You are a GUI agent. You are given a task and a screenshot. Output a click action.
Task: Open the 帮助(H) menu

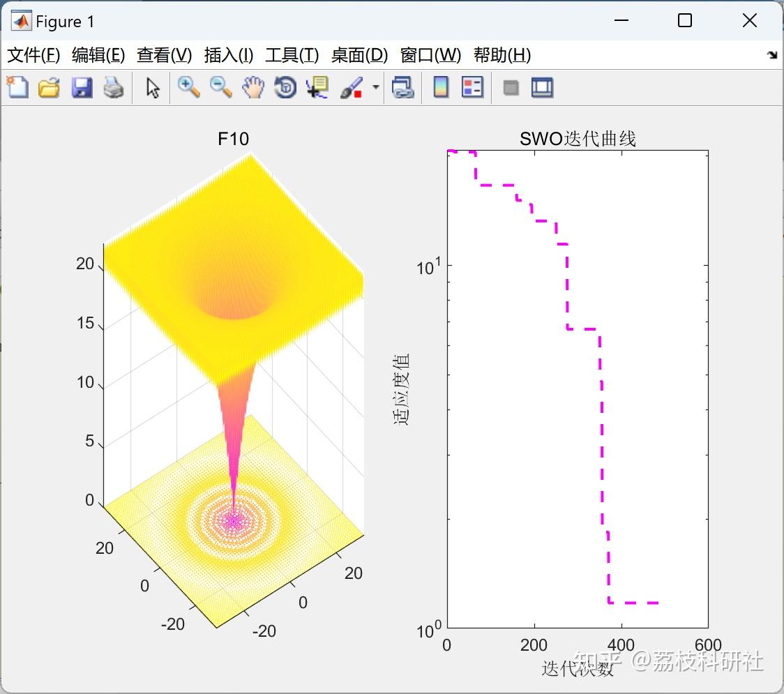(502, 55)
